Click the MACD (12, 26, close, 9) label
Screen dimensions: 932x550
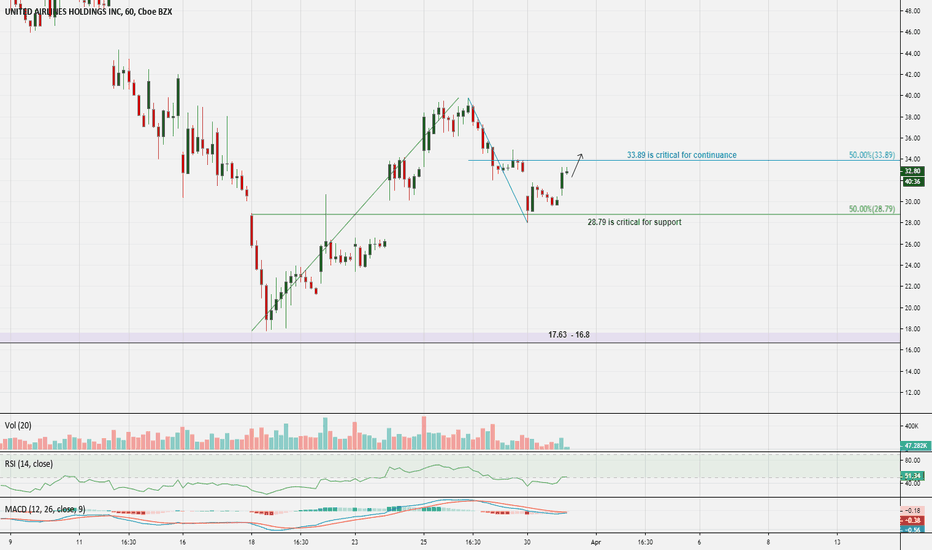(x=45, y=510)
